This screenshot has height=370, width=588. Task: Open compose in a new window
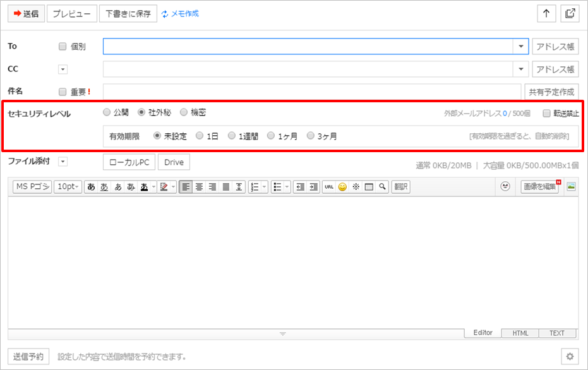click(x=570, y=13)
